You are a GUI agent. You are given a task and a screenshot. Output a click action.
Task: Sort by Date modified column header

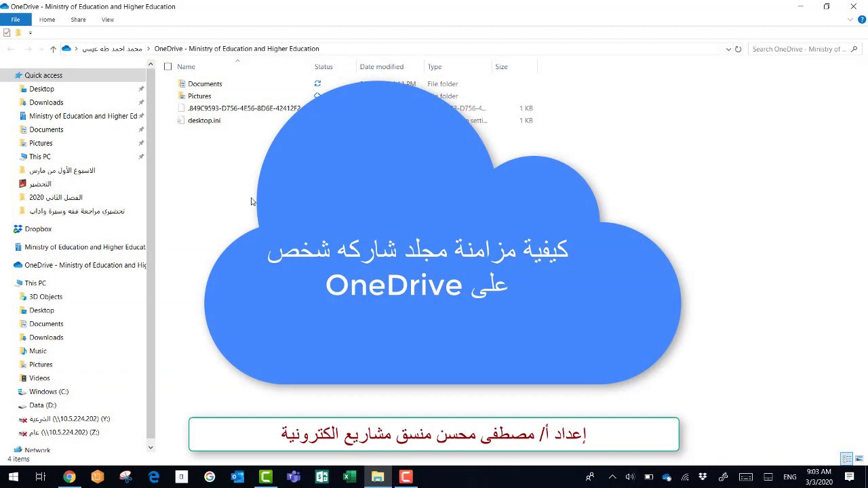(x=382, y=66)
